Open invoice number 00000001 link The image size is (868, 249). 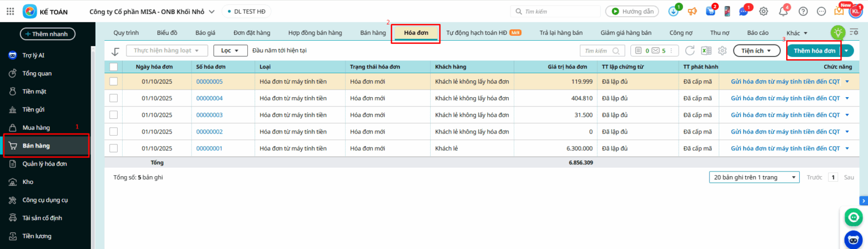(x=209, y=148)
